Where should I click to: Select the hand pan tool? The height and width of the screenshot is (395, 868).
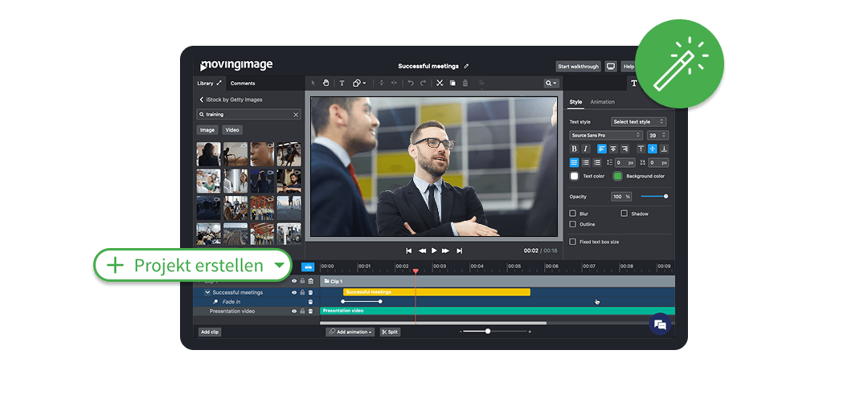(326, 83)
